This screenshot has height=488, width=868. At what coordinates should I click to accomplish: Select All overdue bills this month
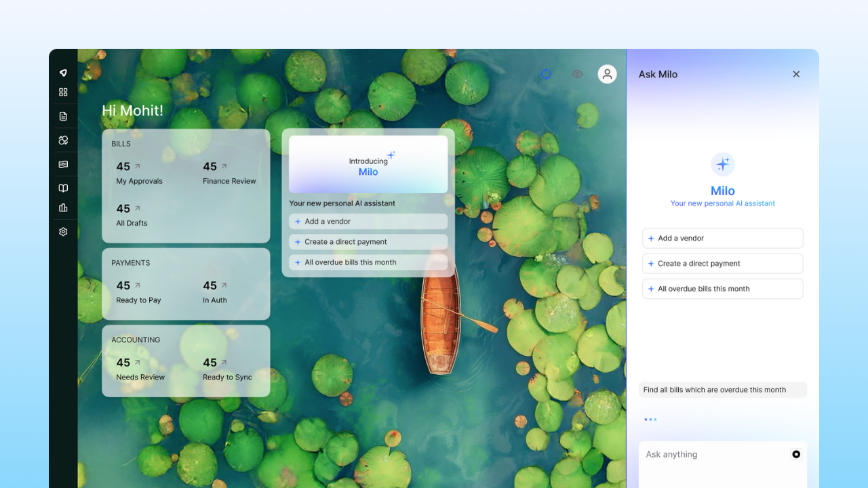click(722, 288)
